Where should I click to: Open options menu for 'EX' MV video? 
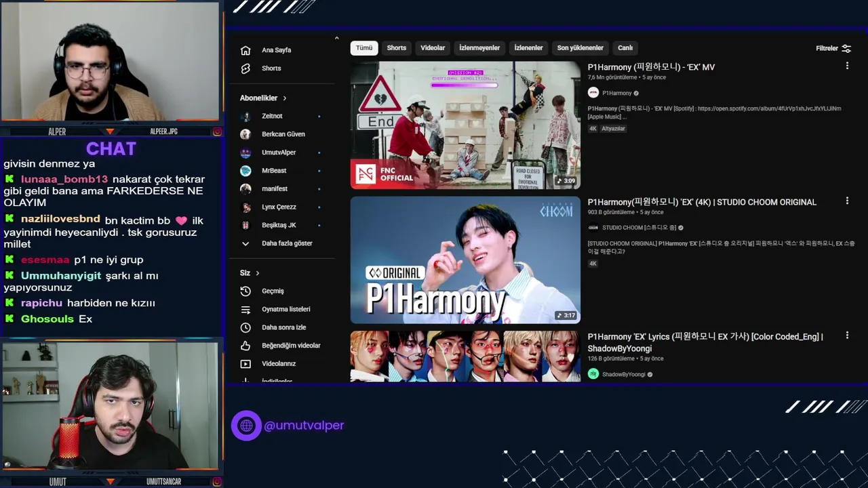pos(847,66)
